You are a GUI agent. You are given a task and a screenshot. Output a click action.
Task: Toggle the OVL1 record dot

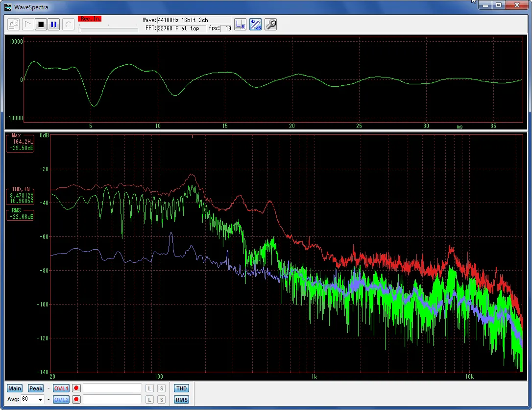tap(76, 387)
